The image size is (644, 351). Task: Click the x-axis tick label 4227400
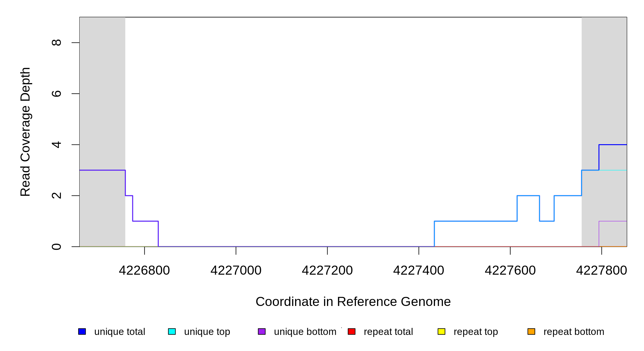419,270
